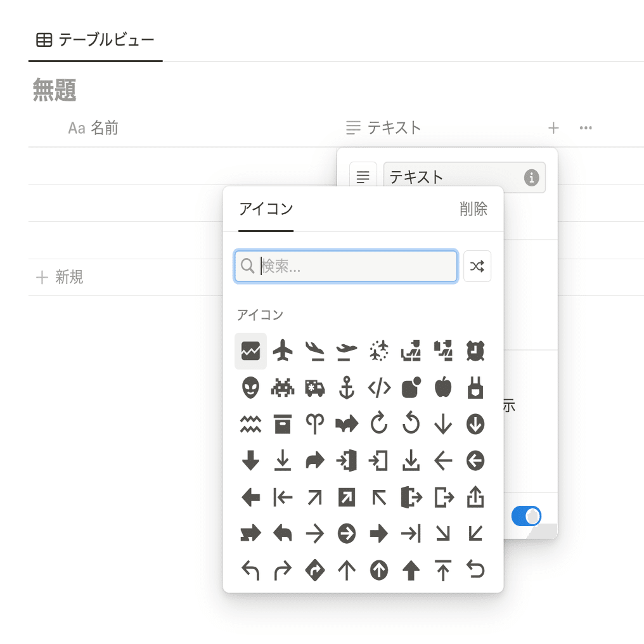Viewport: 644px width, 644px height.
Task: Select the arrow-to-top-bar icon
Action: pos(443,570)
